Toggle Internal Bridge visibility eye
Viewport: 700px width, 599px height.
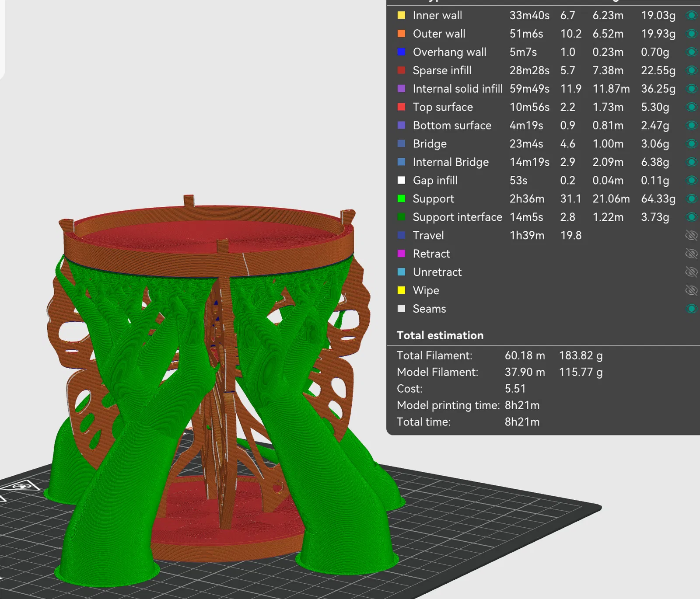pos(691,162)
